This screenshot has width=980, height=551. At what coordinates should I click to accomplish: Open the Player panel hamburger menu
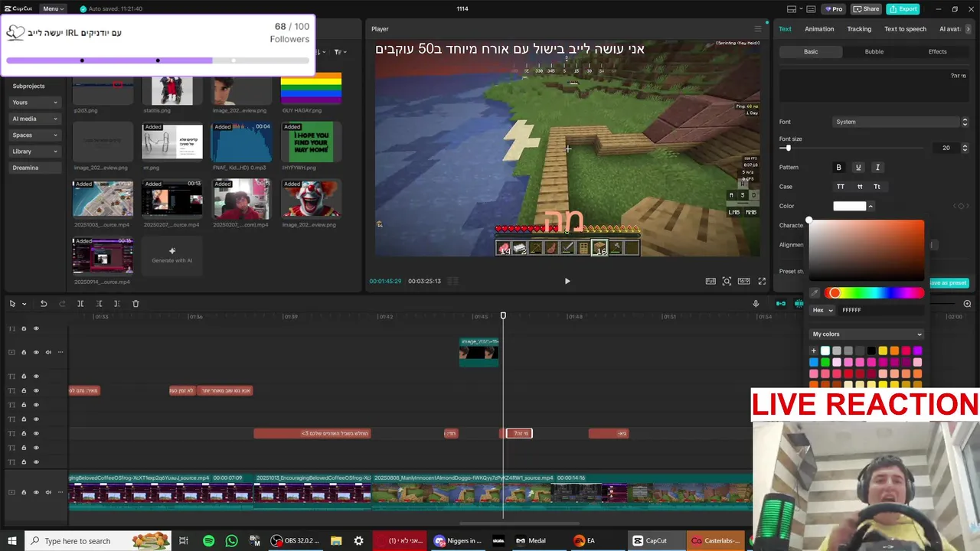coord(758,29)
